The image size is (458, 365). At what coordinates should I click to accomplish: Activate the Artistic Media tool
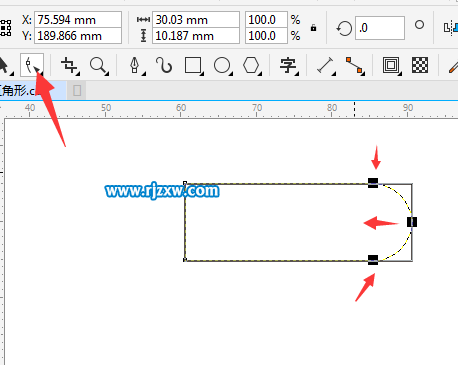pyautogui.click(x=164, y=65)
